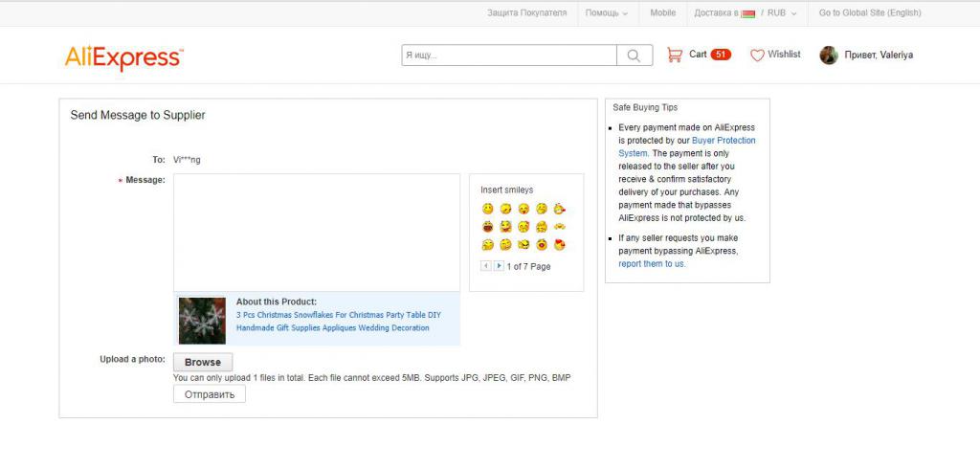Click the search magnifier button
This screenshot has width=980, height=469.
coord(634,55)
